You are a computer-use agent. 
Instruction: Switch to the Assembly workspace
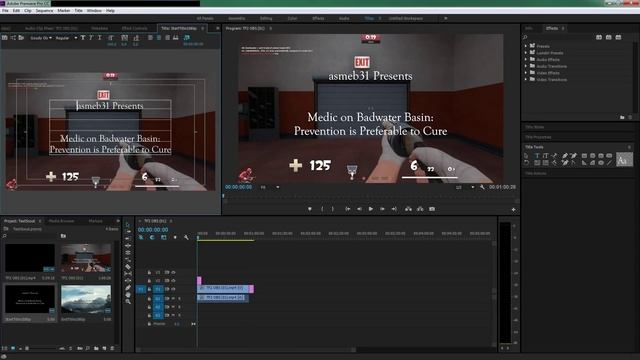[x=237, y=18]
